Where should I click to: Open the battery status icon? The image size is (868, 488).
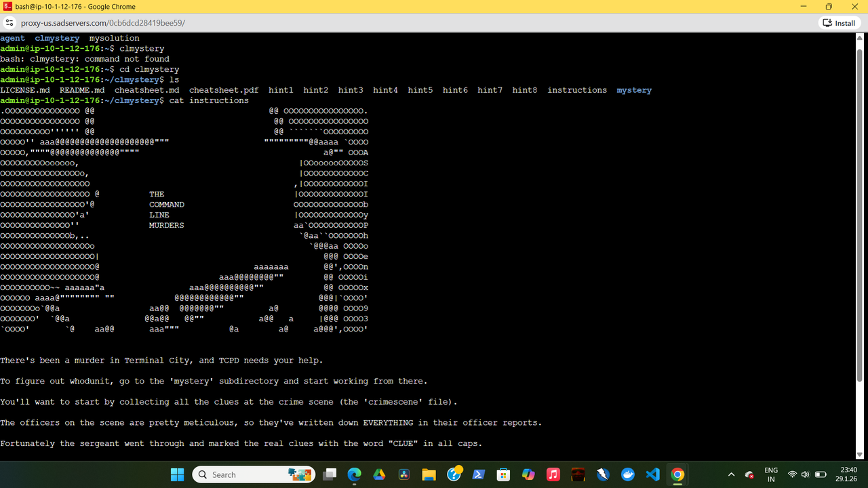click(820, 474)
